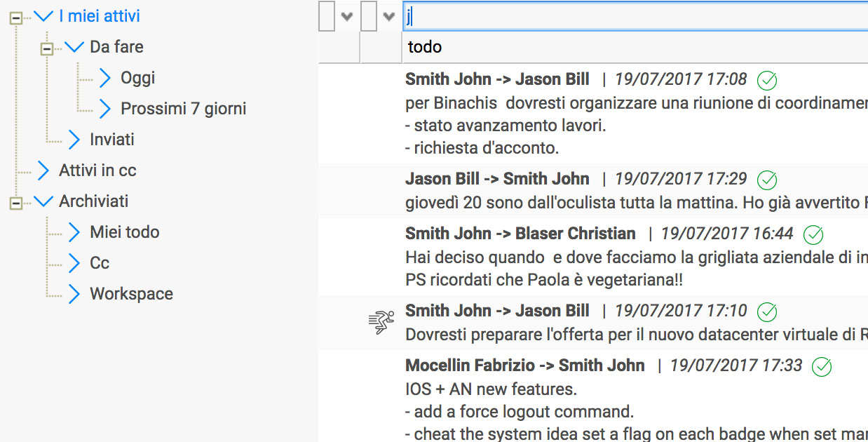Click green checkmark on 17:10 message
This screenshot has width=868, height=442.
tap(767, 312)
